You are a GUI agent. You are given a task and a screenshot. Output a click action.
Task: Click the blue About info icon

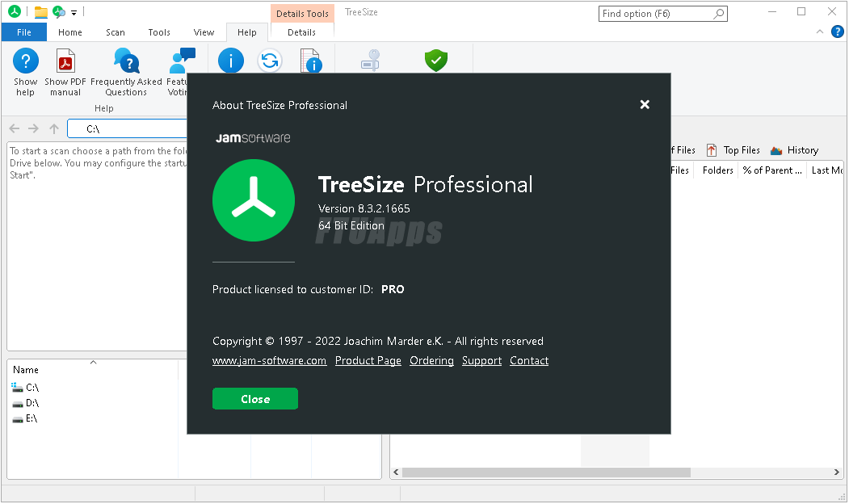[x=231, y=61]
